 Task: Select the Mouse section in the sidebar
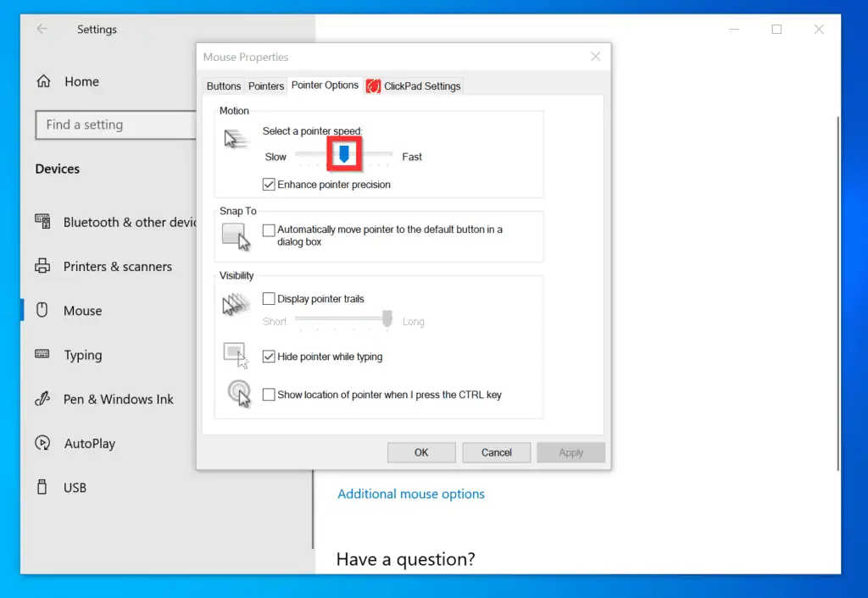[82, 311]
